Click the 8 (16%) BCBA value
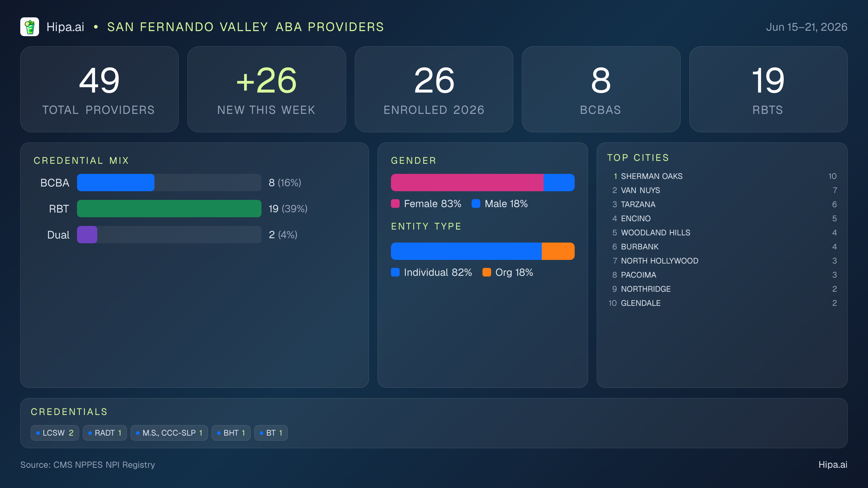This screenshot has height=488, width=868. coord(285,183)
